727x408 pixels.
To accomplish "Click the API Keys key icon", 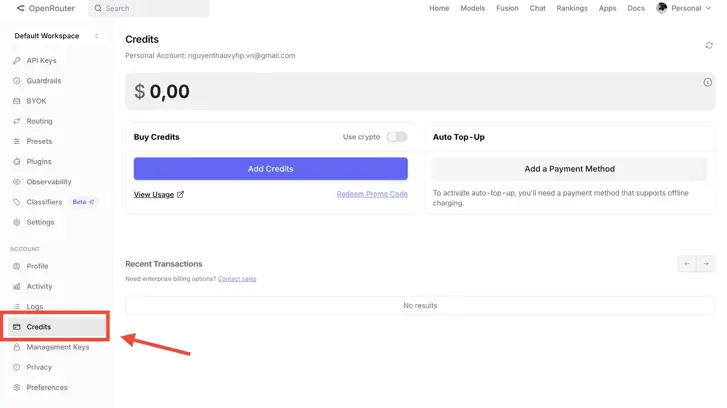I will pyautogui.click(x=17, y=60).
